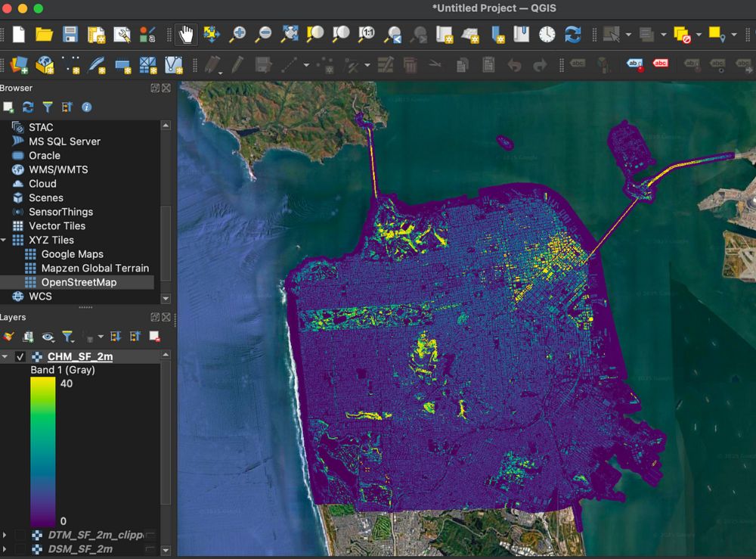Open the Filter Legend dropdown in Layers

pyautogui.click(x=68, y=337)
